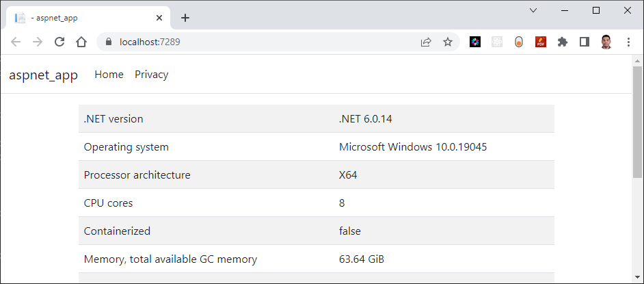Image resolution: width=644 pixels, height=284 pixels.
Task: Open the React developer tools extension
Action: pos(497,42)
